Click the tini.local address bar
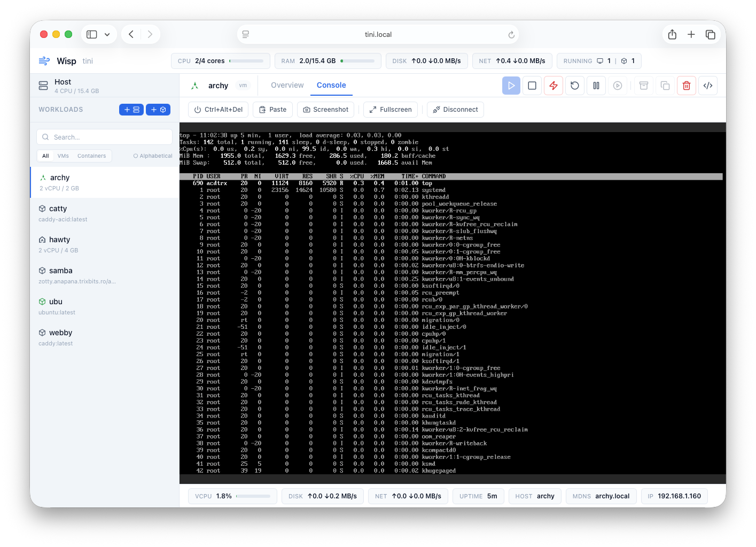The image size is (756, 547). point(378,34)
